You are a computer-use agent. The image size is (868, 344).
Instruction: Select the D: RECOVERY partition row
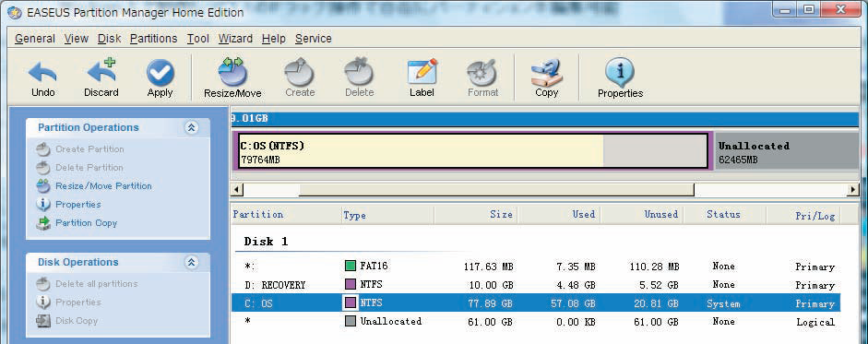coord(535,285)
